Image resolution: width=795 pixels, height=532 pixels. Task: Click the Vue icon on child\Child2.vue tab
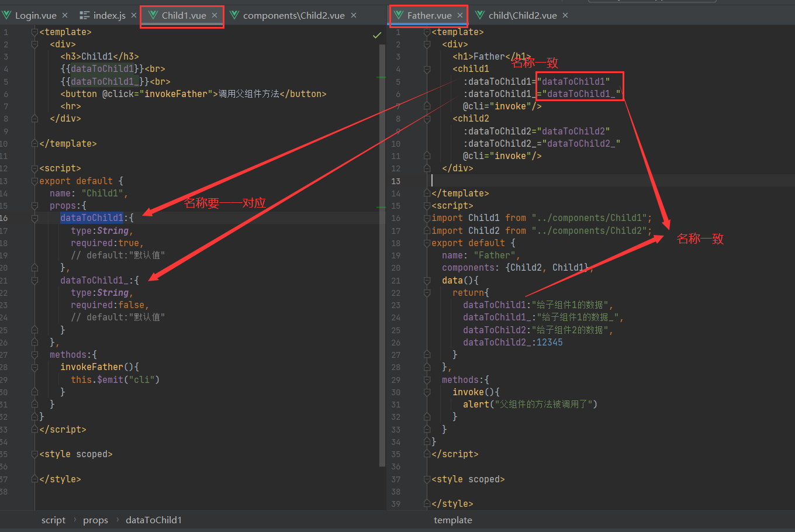pyautogui.click(x=480, y=16)
